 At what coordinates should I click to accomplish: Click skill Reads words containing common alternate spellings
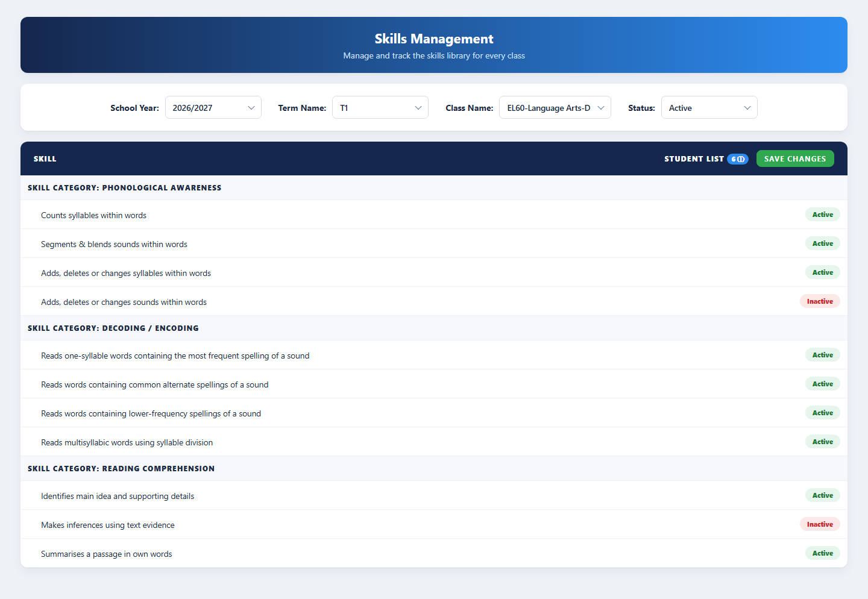point(154,384)
